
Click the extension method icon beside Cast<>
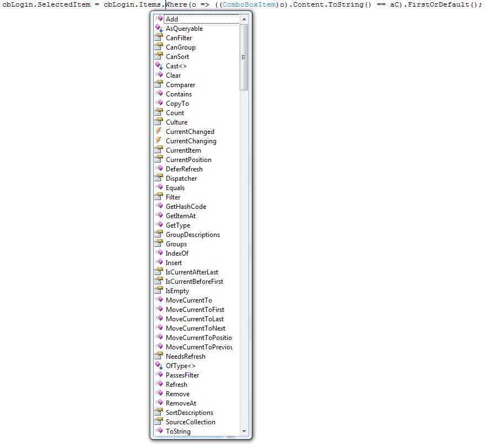(x=159, y=66)
